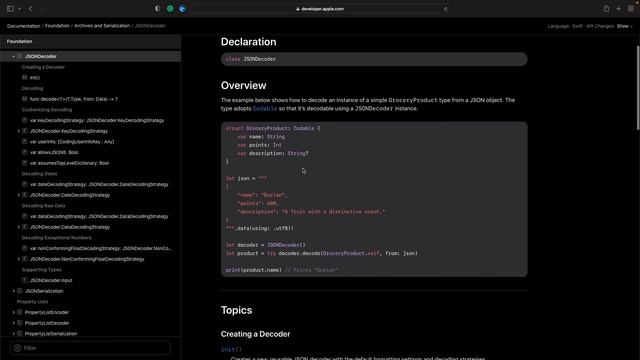Open the init() link under Creating a Decoder
Image resolution: width=640 pixels, height=360 pixels.
(231, 349)
